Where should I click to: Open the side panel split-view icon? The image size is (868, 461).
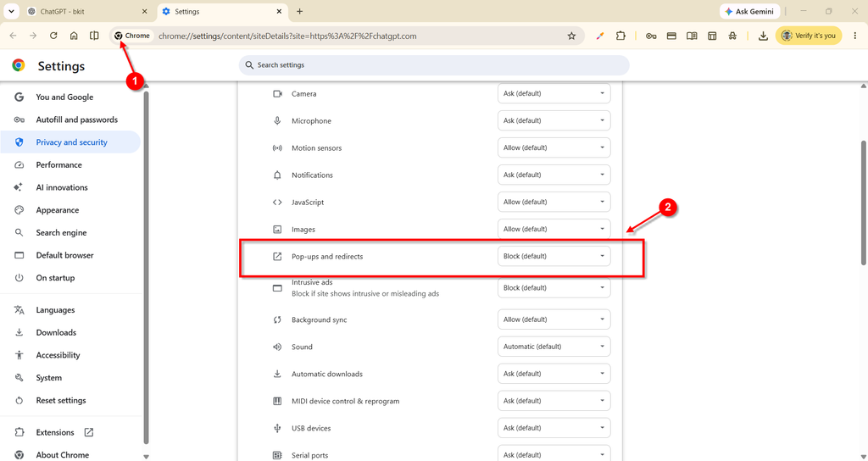(94, 36)
